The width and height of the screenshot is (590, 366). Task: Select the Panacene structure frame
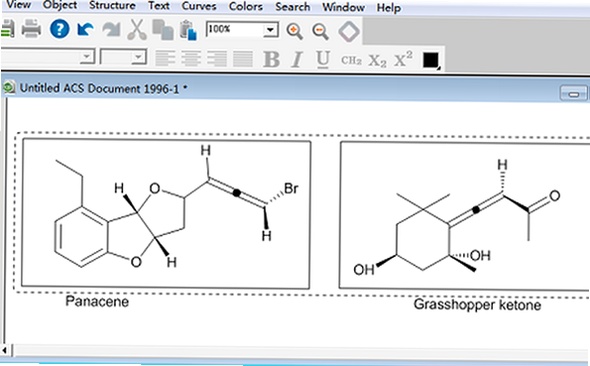pyautogui.click(x=166, y=214)
